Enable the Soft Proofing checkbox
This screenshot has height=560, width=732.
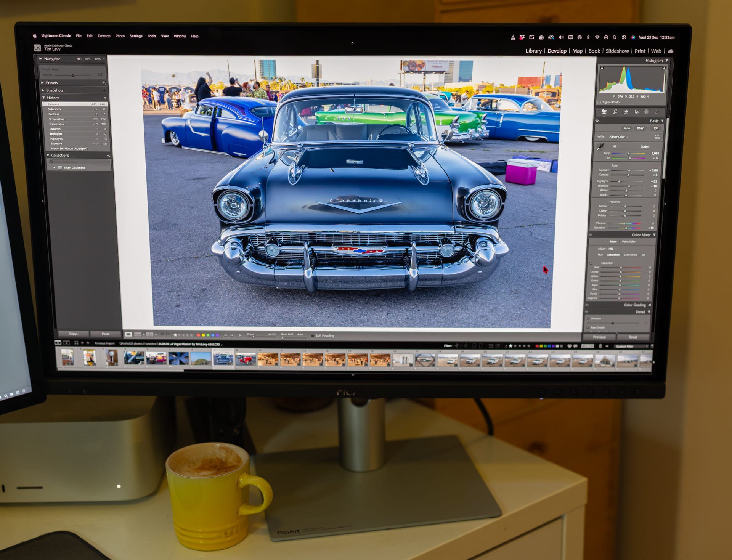[313, 336]
